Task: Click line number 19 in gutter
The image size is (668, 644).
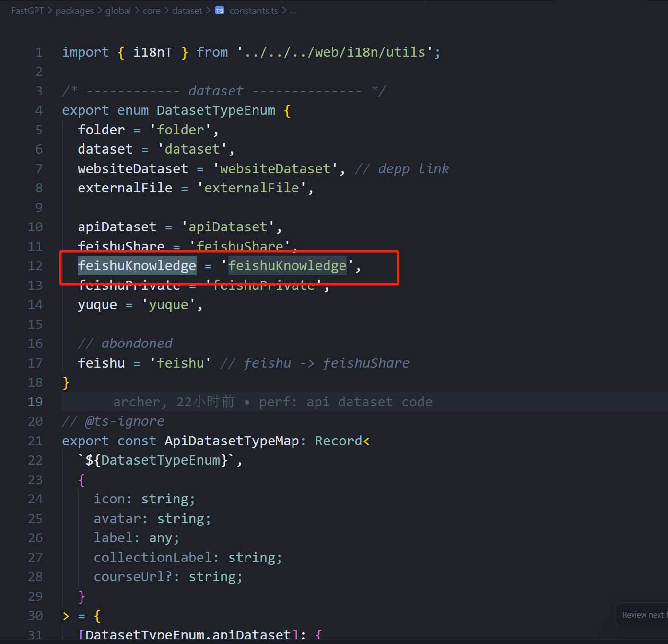Action: pos(35,402)
